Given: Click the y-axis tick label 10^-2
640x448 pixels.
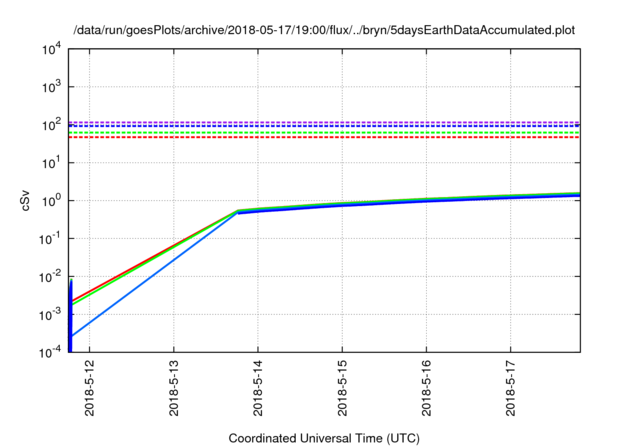Looking at the screenshot, I should coord(50,277).
